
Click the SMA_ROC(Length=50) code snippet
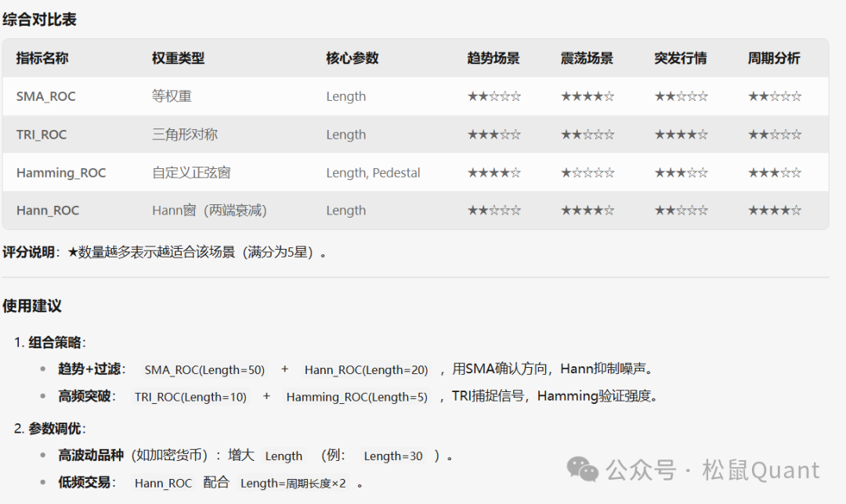tap(204, 369)
